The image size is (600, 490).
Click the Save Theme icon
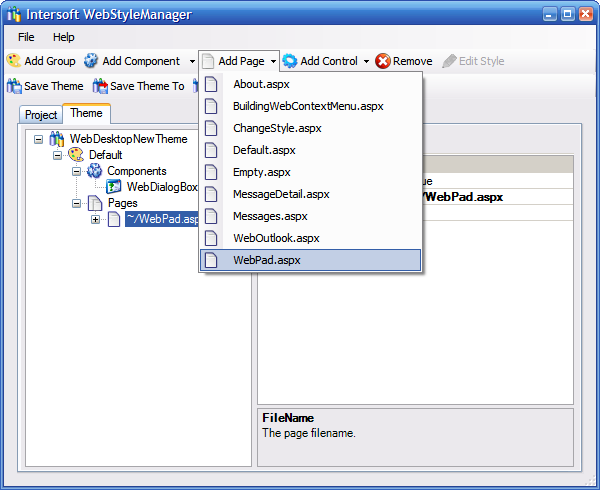[14, 86]
